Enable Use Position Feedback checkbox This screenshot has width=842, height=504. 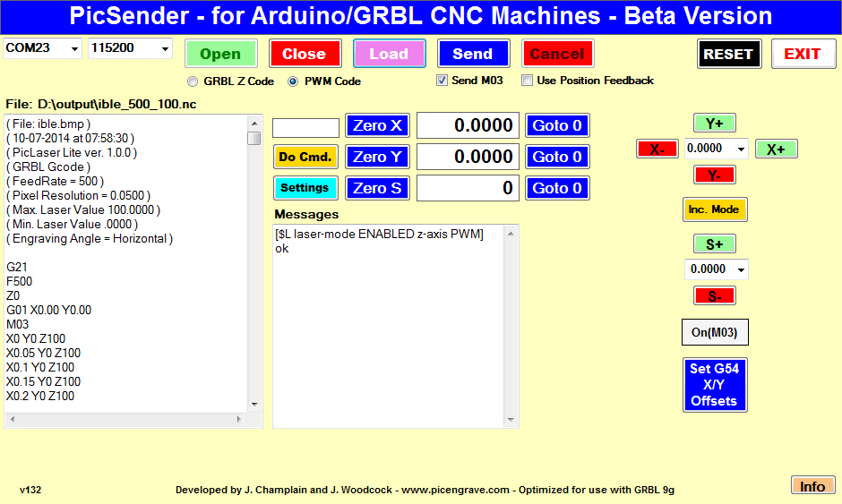coord(528,81)
